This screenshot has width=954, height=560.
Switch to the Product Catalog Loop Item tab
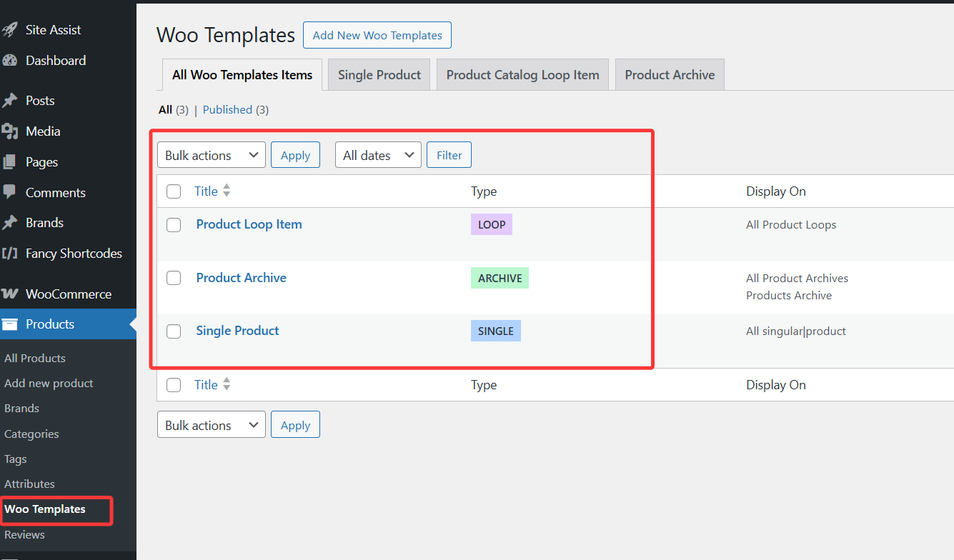pyautogui.click(x=522, y=75)
